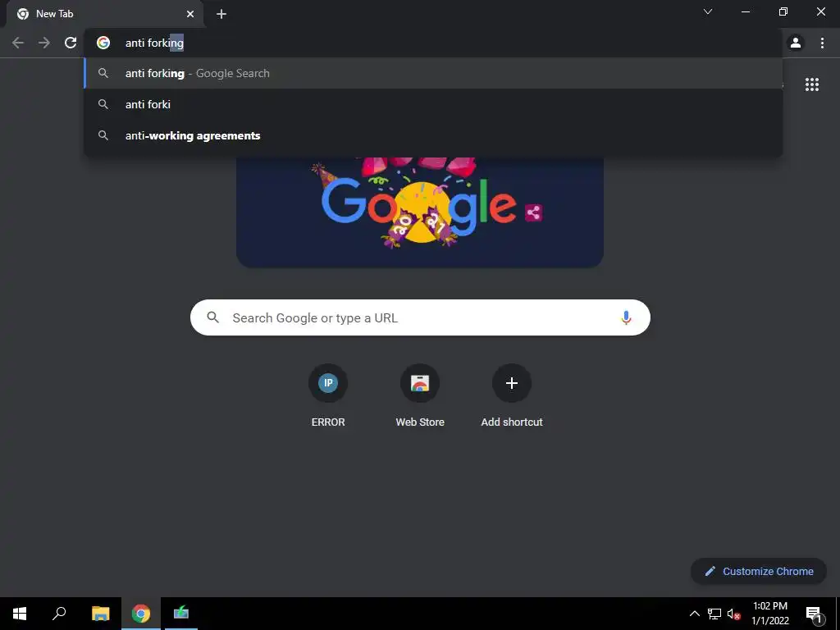Viewport: 840px width, 630px height.
Task: Click the Google New Year doodle
Action: tap(420, 212)
